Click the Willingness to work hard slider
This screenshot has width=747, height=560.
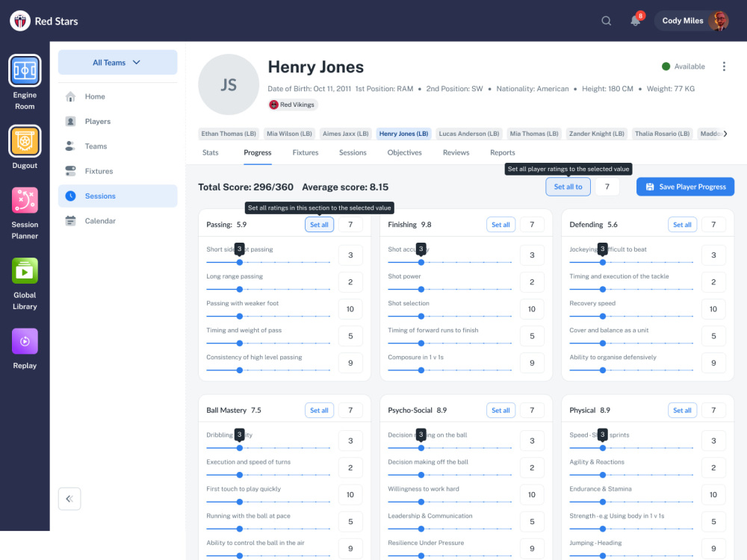(x=450, y=502)
